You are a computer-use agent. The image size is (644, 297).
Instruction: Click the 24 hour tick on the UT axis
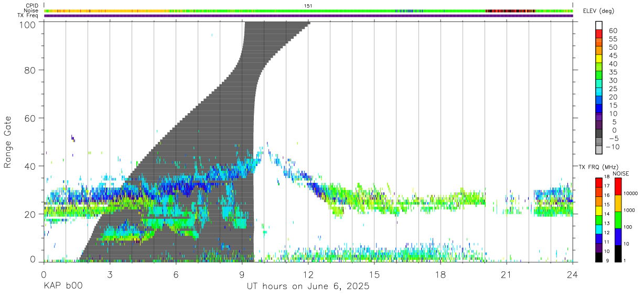click(x=573, y=274)
